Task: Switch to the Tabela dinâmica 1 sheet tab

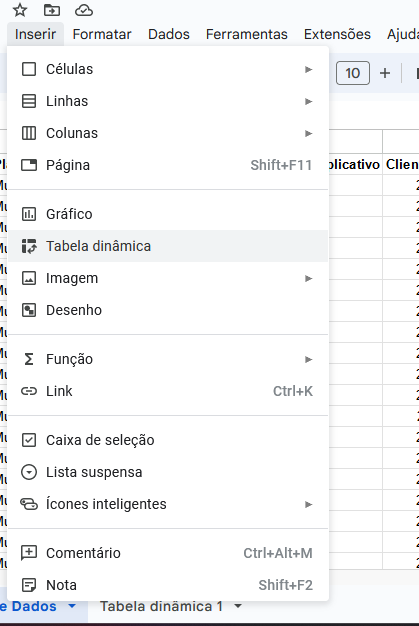Action: pyautogui.click(x=161, y=606)
